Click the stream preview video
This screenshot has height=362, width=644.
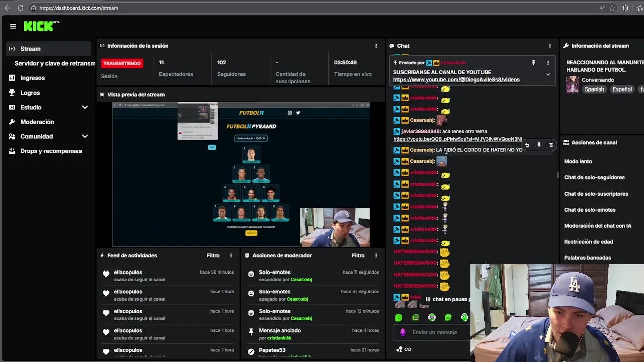tap(241, 174)
